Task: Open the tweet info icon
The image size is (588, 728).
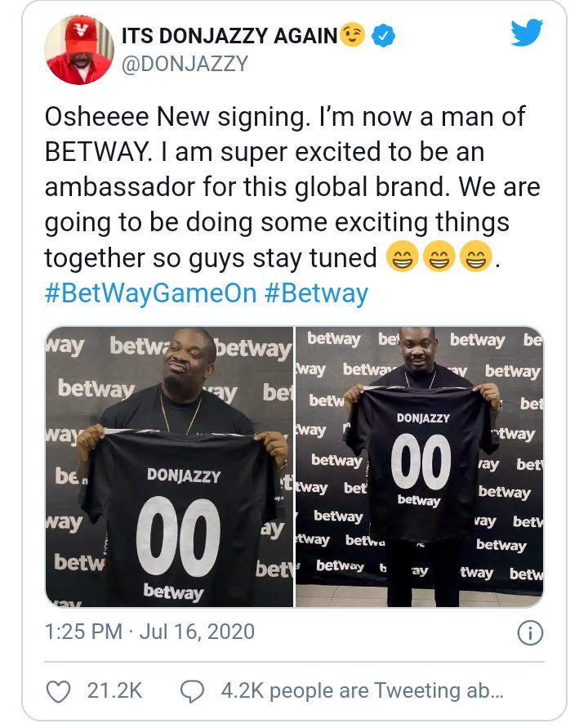Action: pyautogui.click(x=530, y=632)
